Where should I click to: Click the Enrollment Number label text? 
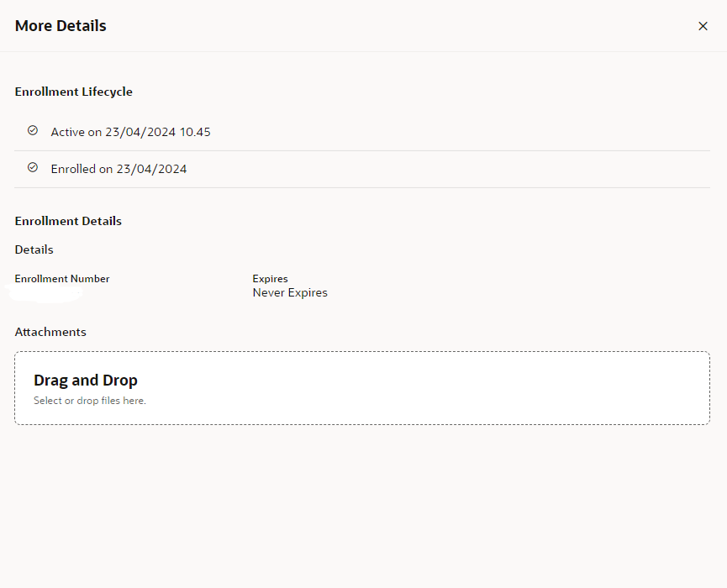(x=62, y=278)
